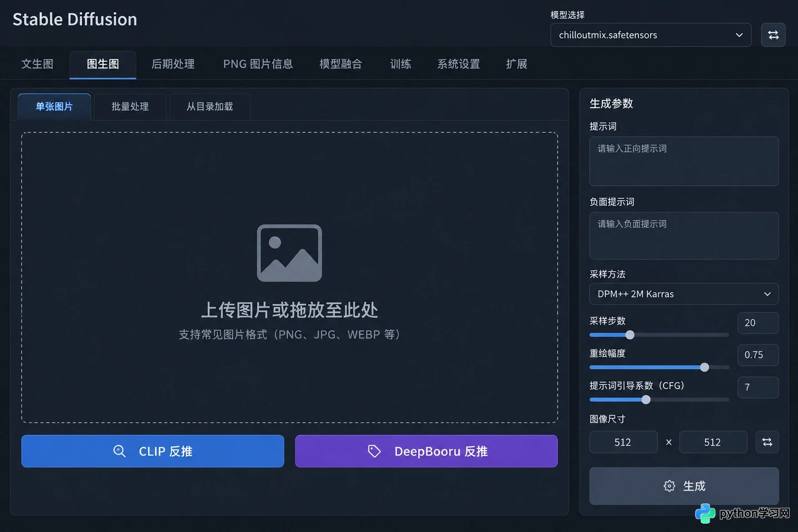Click the 生成参数 panel heading
Viewport: 798px width, 532px height.
tap(611, 104)
